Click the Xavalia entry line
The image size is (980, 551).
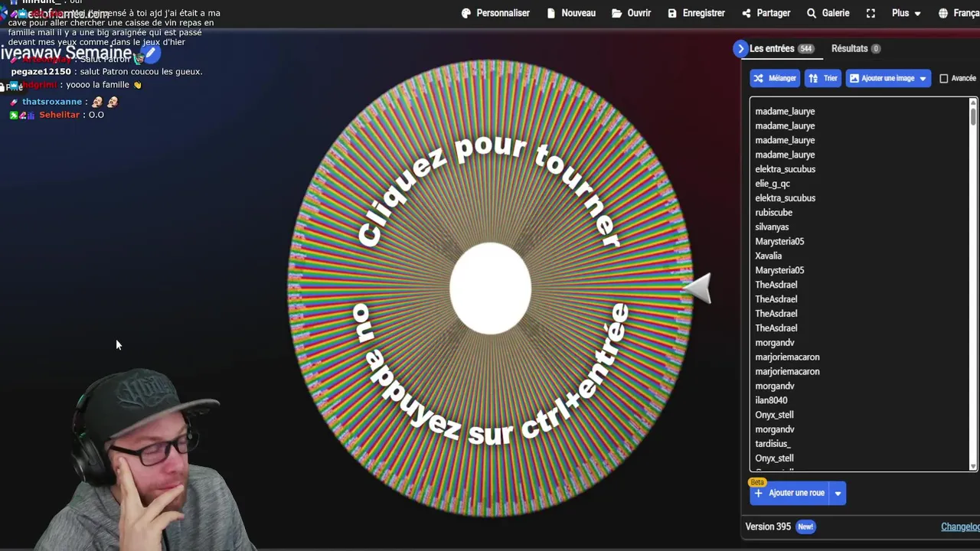click(769, 256)
